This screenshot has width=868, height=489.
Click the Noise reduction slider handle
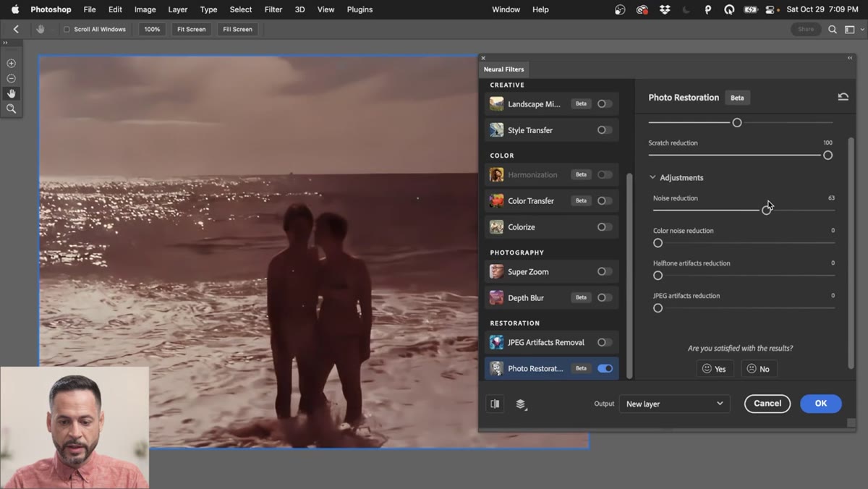(766, 210)
